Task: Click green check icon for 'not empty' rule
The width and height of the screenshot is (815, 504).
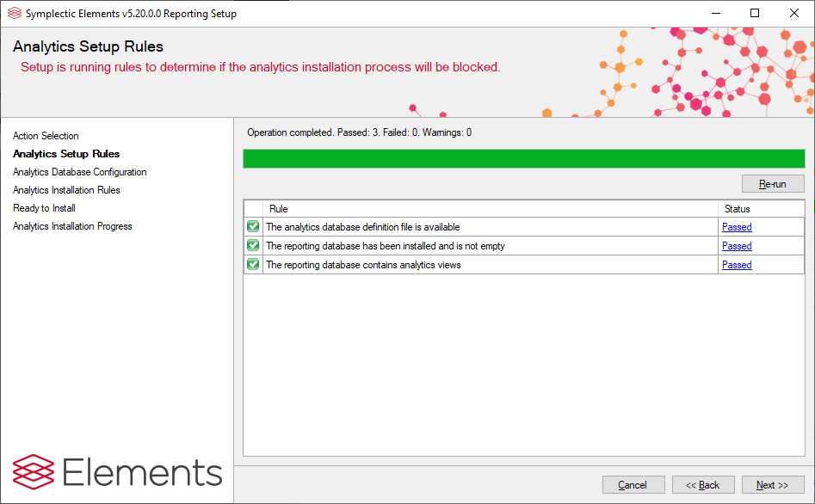Action: click(253, 245)
